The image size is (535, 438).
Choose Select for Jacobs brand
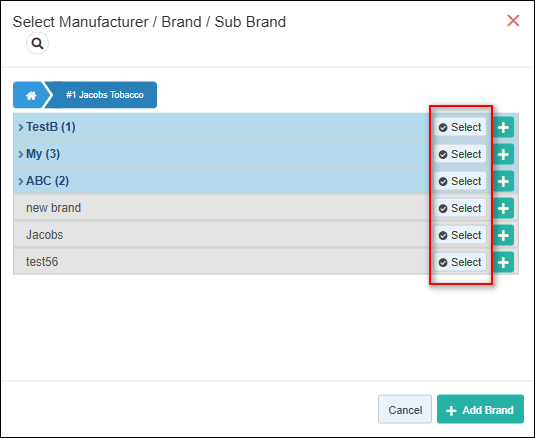(x=460, y=235)
